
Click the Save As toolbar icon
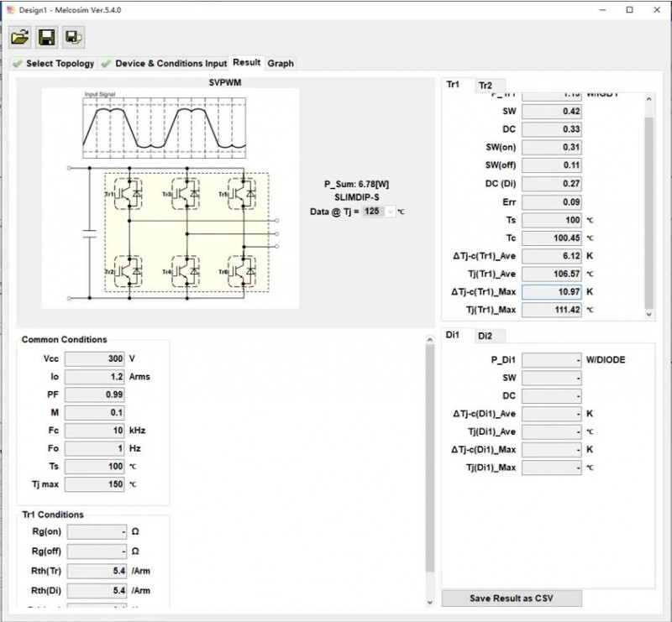tap(74, 37)
